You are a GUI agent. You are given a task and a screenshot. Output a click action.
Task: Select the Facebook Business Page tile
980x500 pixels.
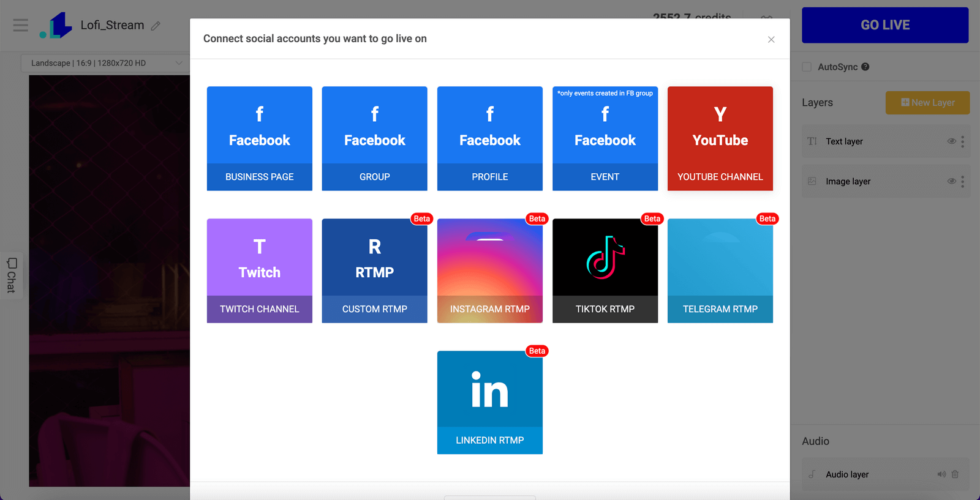point(260,138)
